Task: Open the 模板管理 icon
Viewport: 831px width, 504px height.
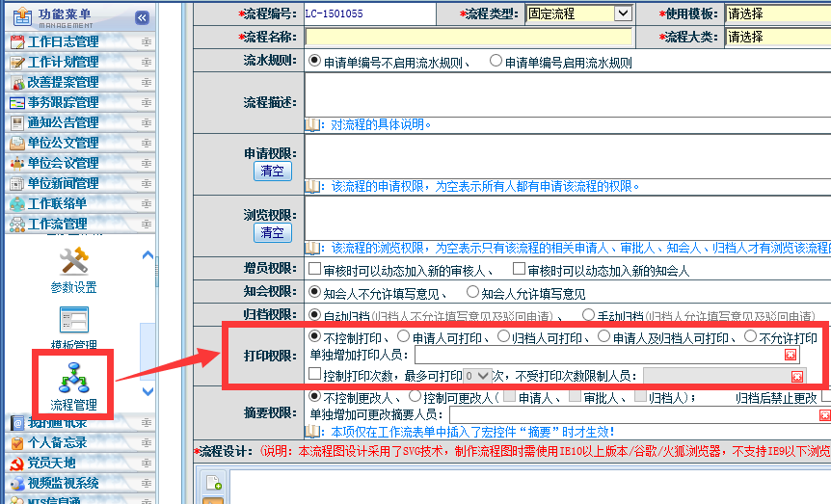Action: point(73,322)
